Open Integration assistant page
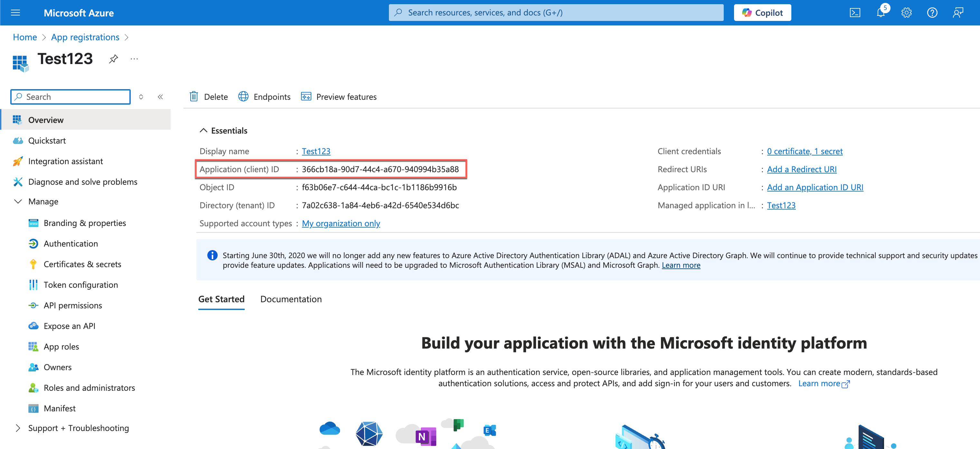This screenshot has height=449, width=980. (65, 161)
